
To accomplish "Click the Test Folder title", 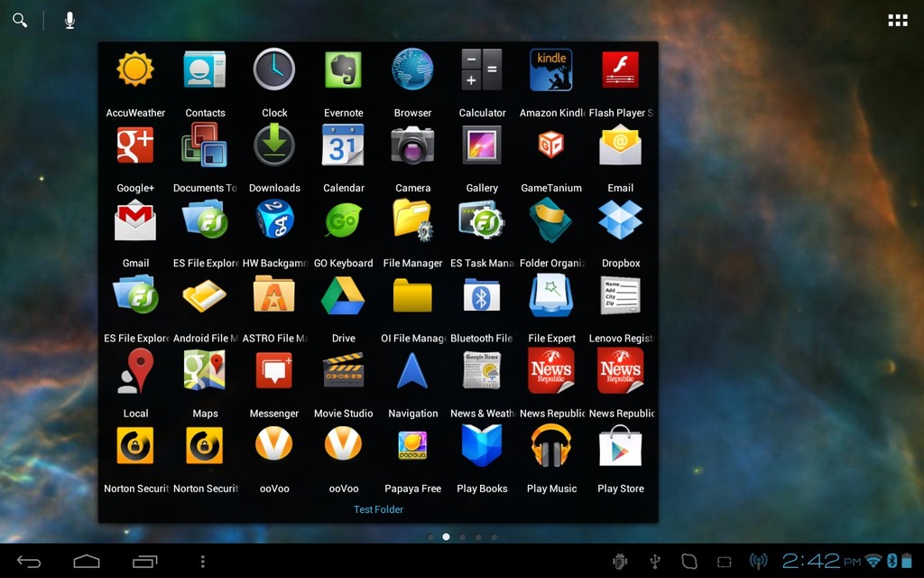I will (378, 509).
